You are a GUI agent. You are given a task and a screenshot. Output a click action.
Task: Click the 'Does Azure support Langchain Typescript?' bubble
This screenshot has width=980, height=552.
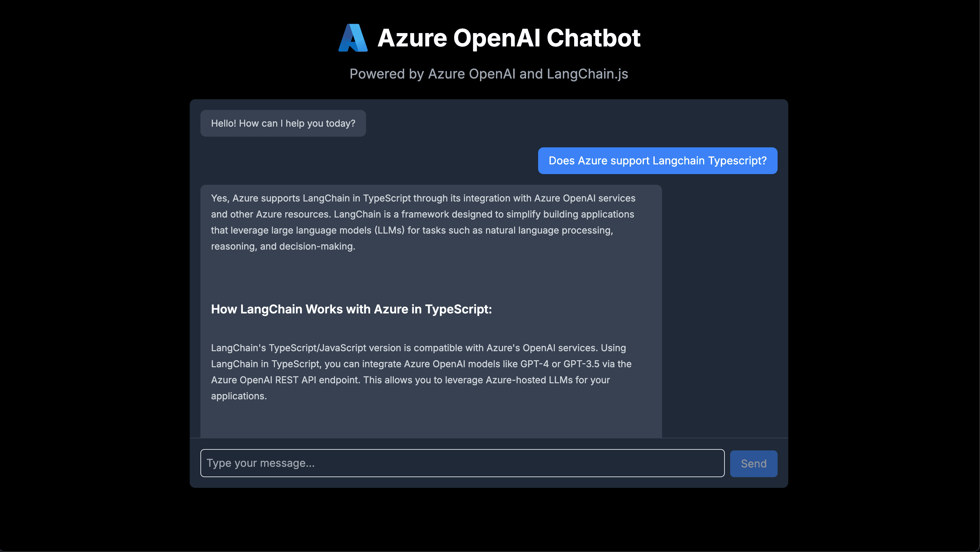pyautogui.click(x=657, y=161)
